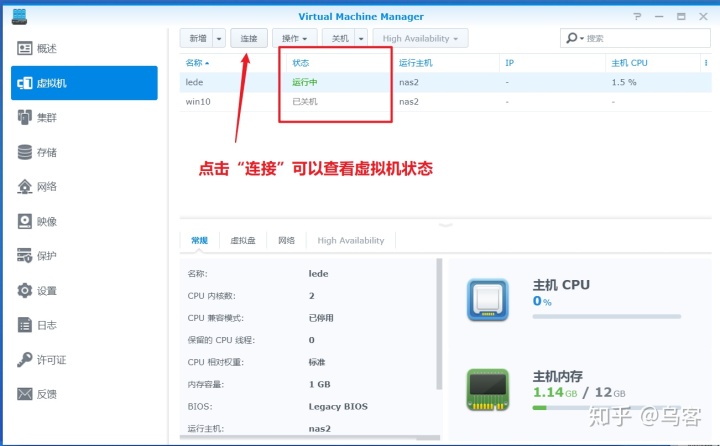The width and height of the screenshot is (720, 446).
Task: Click the host CPU chip icon
Action: coord(488,299)
